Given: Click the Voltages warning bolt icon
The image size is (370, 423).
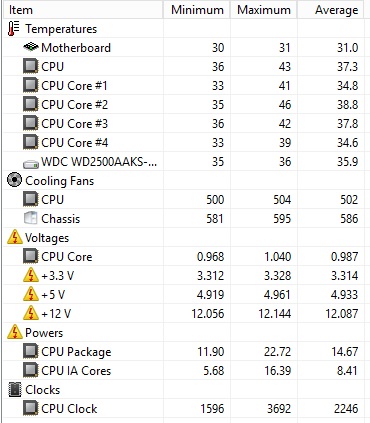Looking at the screenshot, I should click(x=14, y=237).
